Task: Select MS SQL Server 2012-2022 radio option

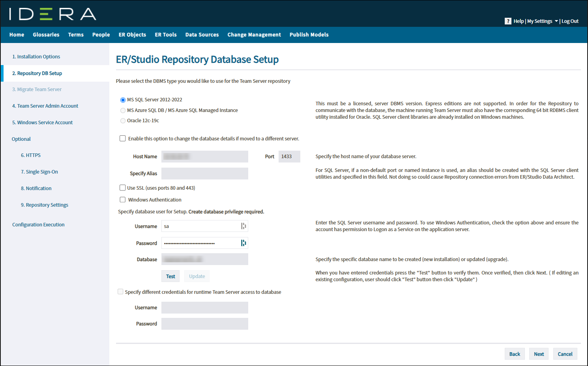Action: coord(123,100)
